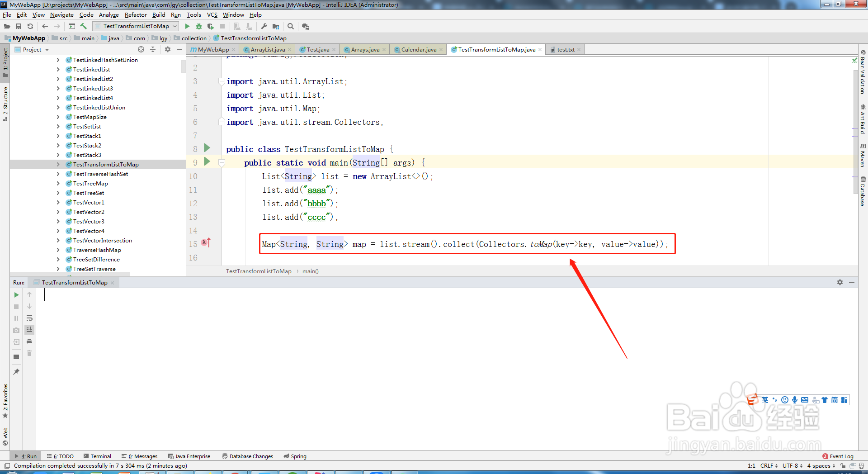This screenshot has width=868, height=474.
Task: Toggle Soft-Wrap in Run console
Action: coord(29,318)
